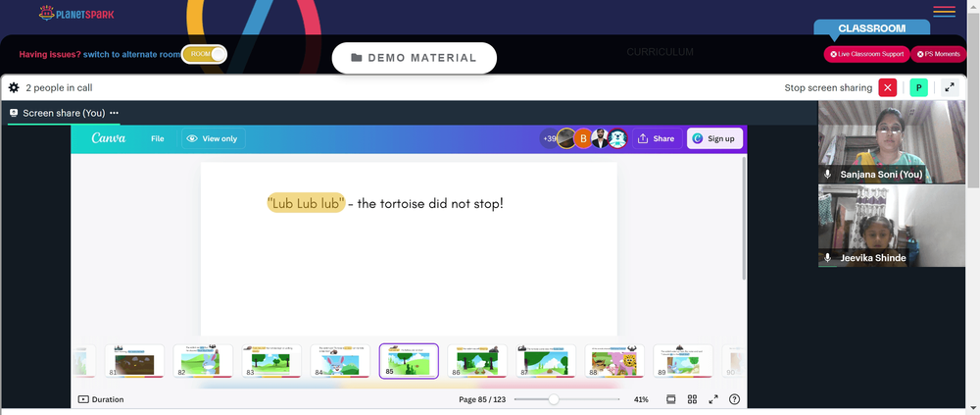Open slide 83 thumbnail

(x=271, y=361)
